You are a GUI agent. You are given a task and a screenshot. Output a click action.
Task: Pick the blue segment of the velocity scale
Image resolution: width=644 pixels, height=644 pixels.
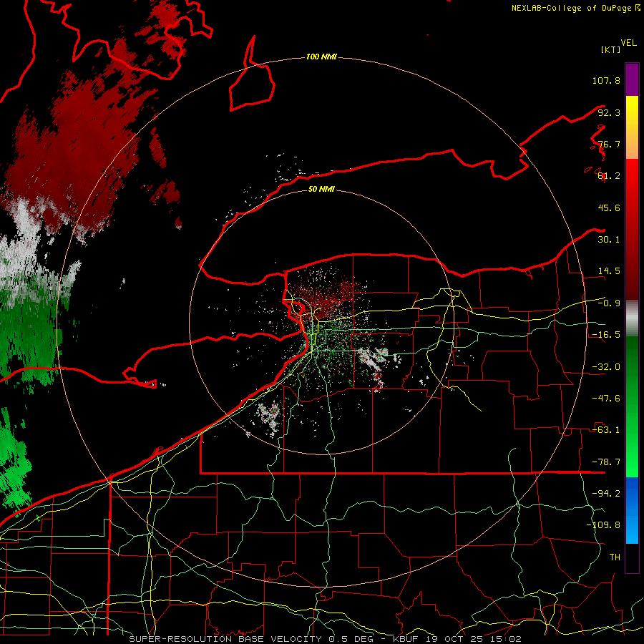tap(632, 510)
